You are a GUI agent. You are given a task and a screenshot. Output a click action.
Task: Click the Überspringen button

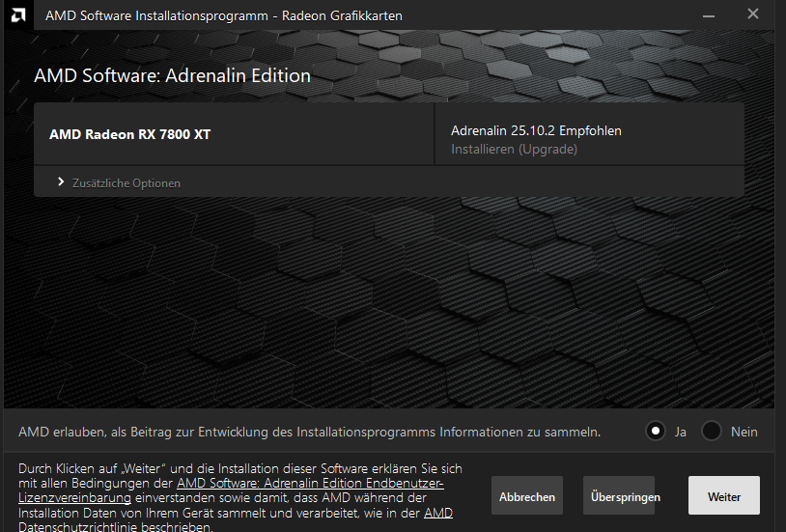tap(619, 496)
